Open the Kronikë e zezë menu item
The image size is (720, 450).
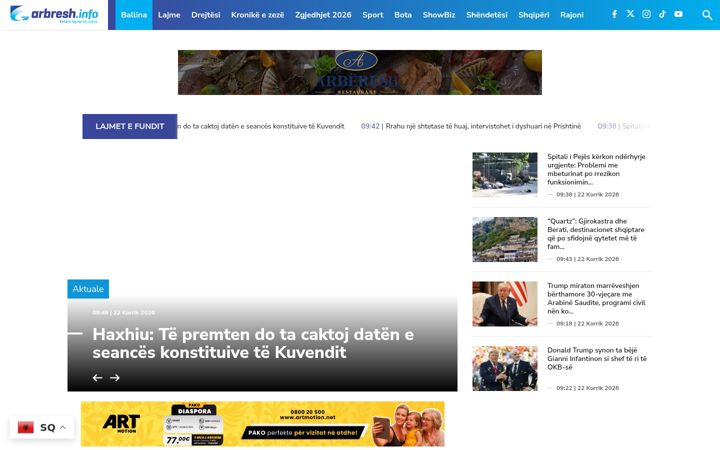point(258,15)
